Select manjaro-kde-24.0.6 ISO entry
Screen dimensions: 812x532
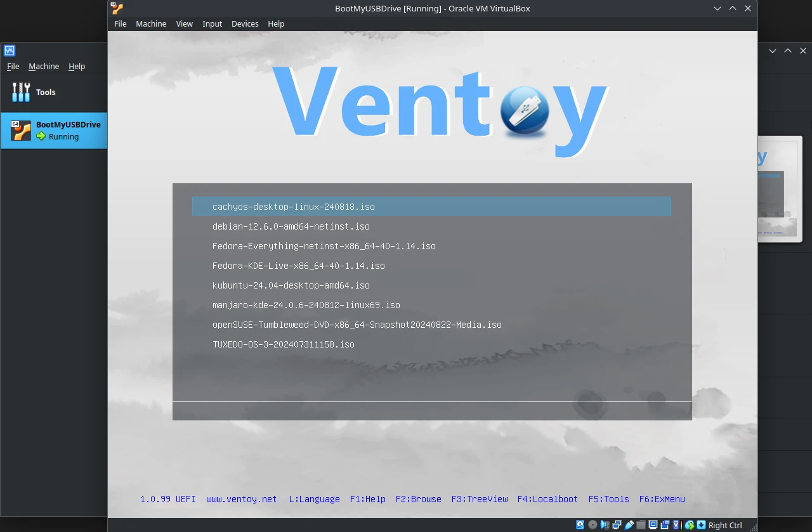coord(306,305)
